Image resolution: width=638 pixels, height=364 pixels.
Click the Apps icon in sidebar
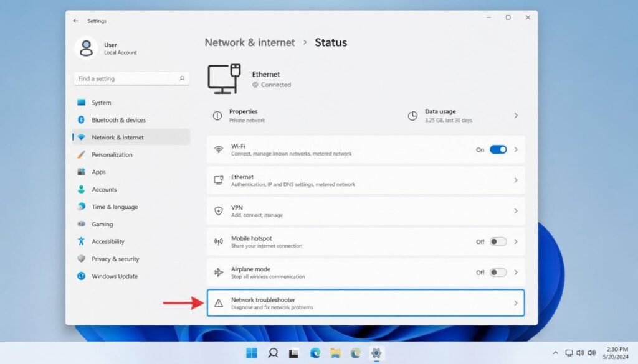click(82, 172)
